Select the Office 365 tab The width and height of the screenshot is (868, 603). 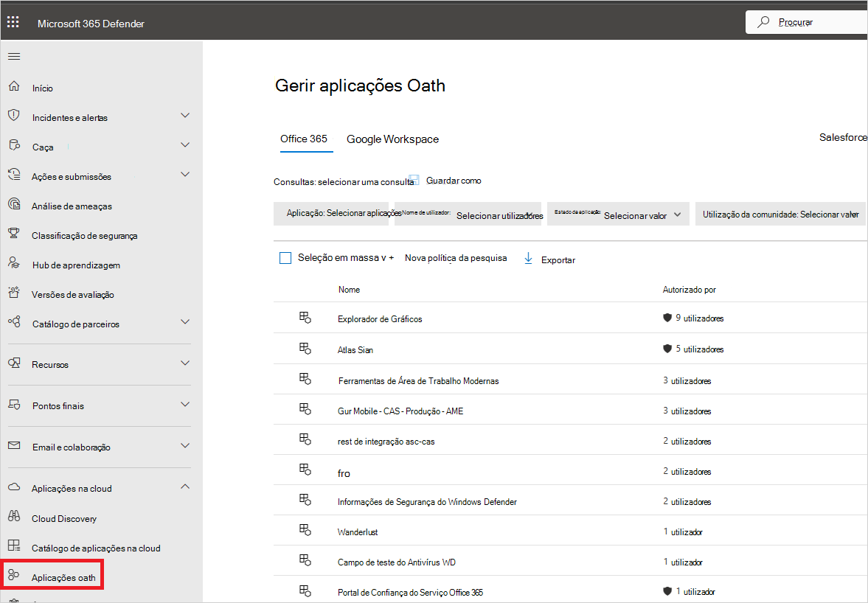pos(303,139)
